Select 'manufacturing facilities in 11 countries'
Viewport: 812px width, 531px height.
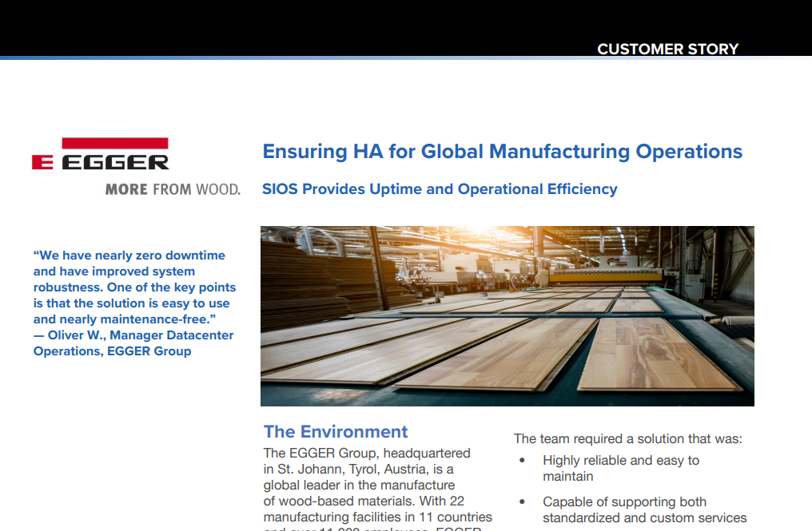coord(377,517)
